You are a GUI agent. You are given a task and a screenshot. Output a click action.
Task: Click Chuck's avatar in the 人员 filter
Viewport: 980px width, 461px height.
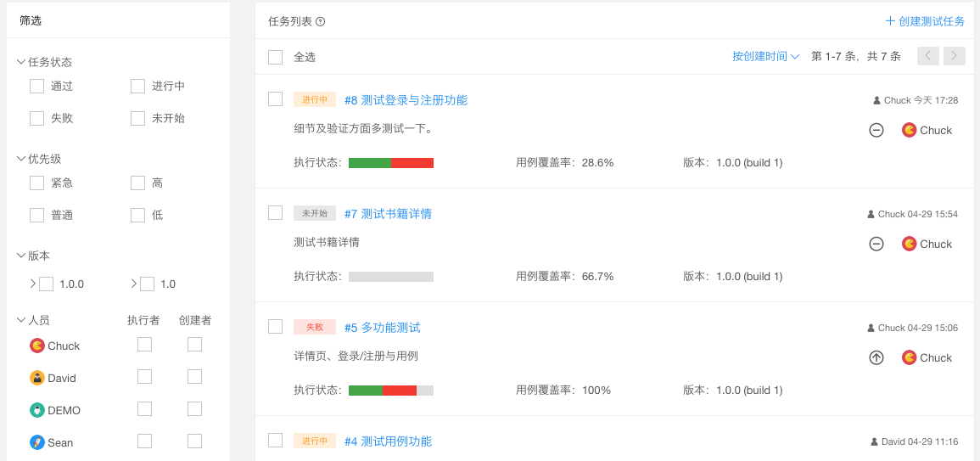point(37,346)
